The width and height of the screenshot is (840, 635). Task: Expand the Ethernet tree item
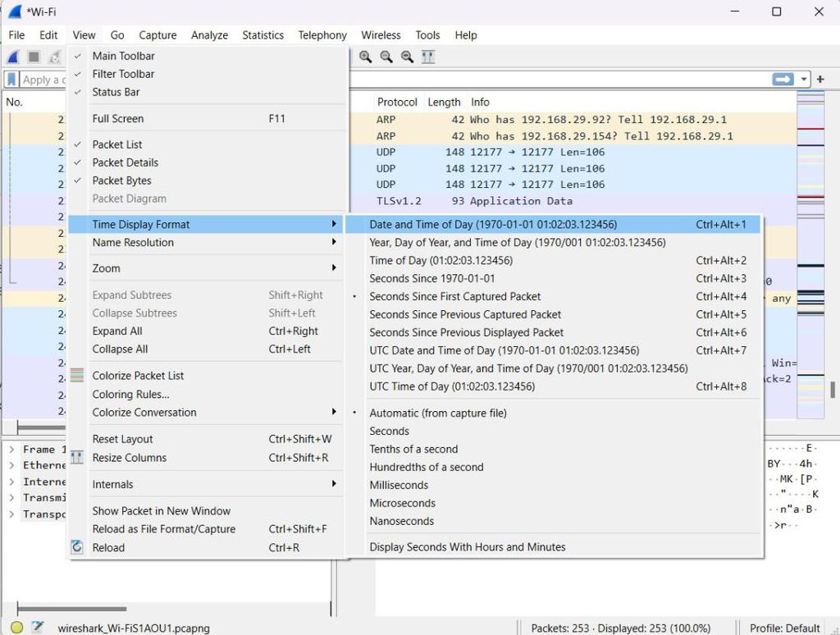(x=11, y=466)
